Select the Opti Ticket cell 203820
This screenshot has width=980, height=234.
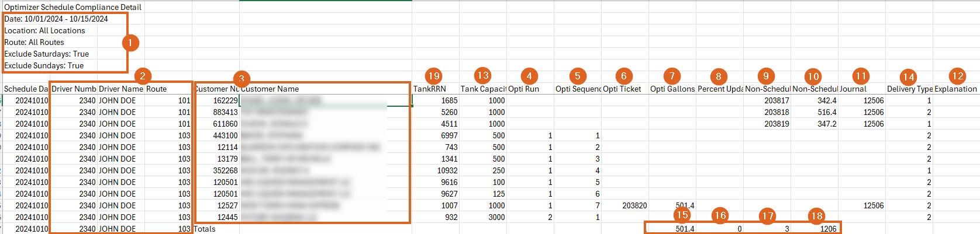pos(625,205)
